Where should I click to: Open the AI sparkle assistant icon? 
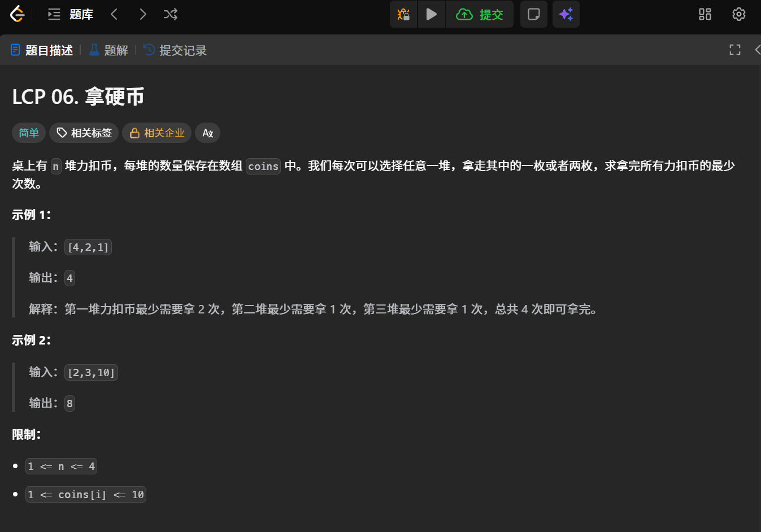coord(566,14)
